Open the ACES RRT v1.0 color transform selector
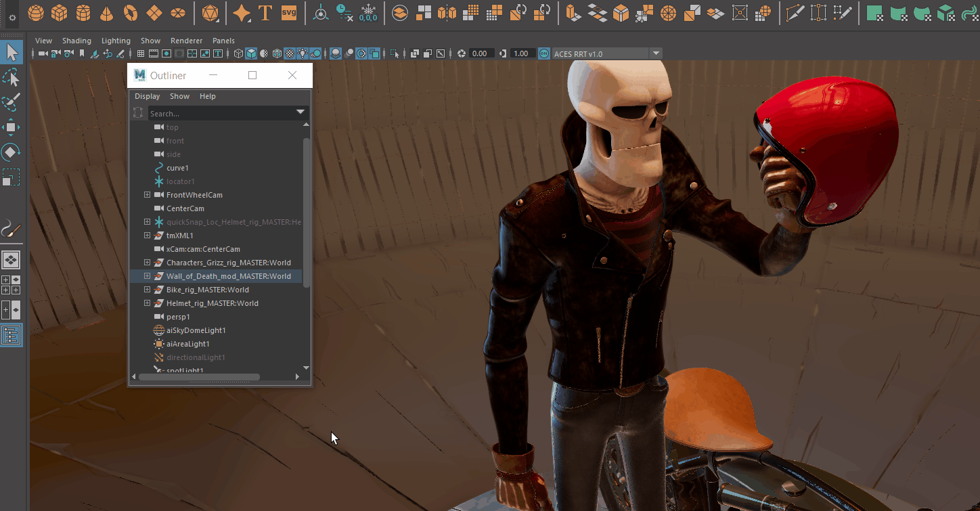980x511 pixels. tap(655, 53)
